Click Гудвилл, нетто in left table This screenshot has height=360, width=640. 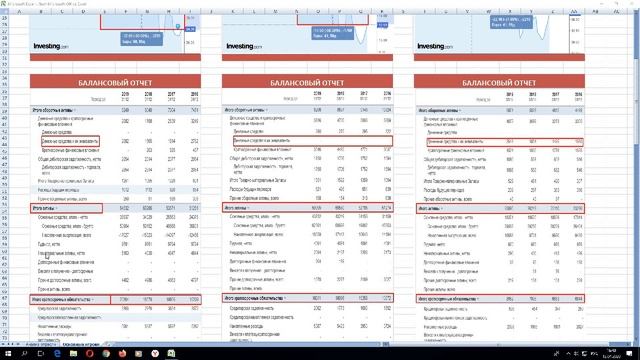(x=49, y=244)
